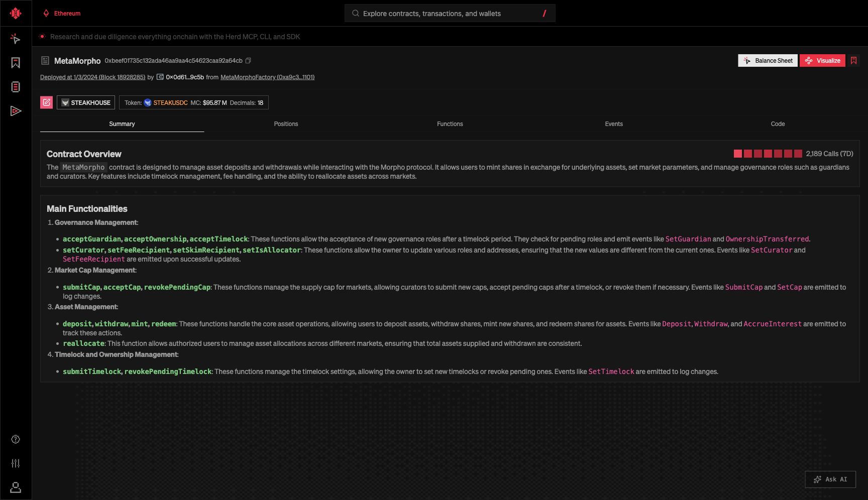This screenshot has height=500, width=868.
Task: Click the deposit function name
Action: pyautogui.click(x=77, y=324)
